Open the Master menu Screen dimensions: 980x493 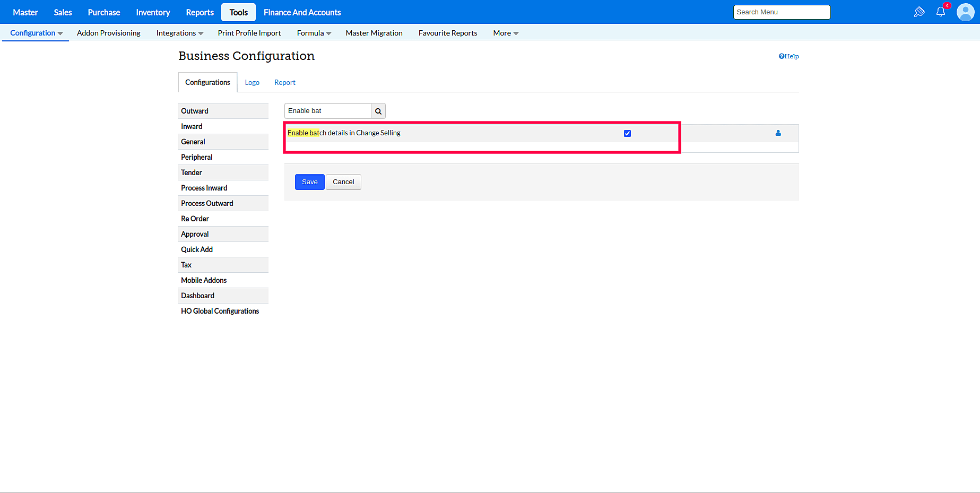(x=25, y=12)
